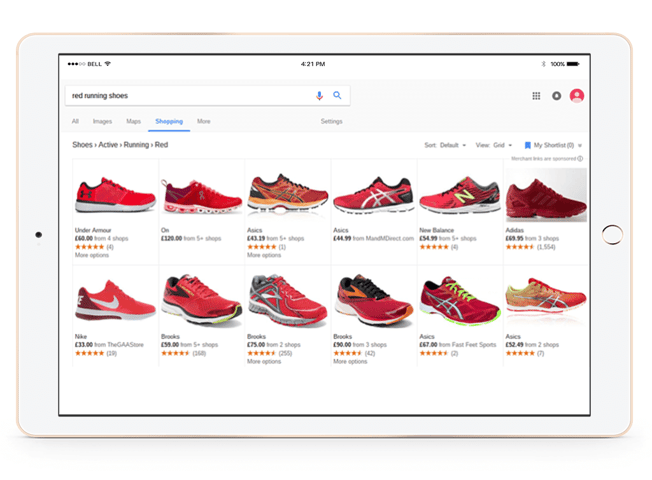Click Running in the breadcrumb
Screen dimensions: 652x480
[136, 145]
